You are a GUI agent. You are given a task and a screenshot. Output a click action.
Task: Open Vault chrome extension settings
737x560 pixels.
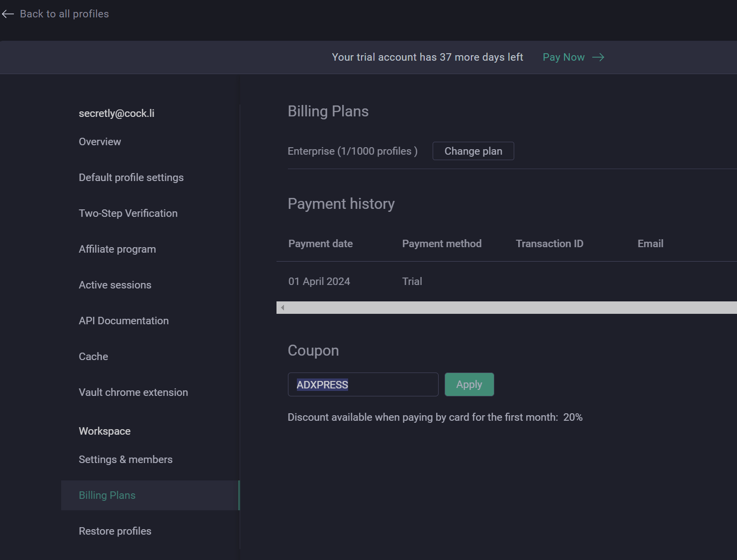pyautogui.click(x=133, y=392)
